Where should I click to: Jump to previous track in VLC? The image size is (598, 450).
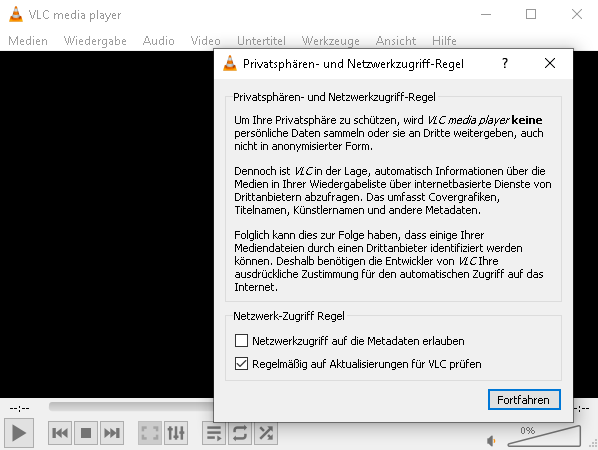tap(60, 433)
